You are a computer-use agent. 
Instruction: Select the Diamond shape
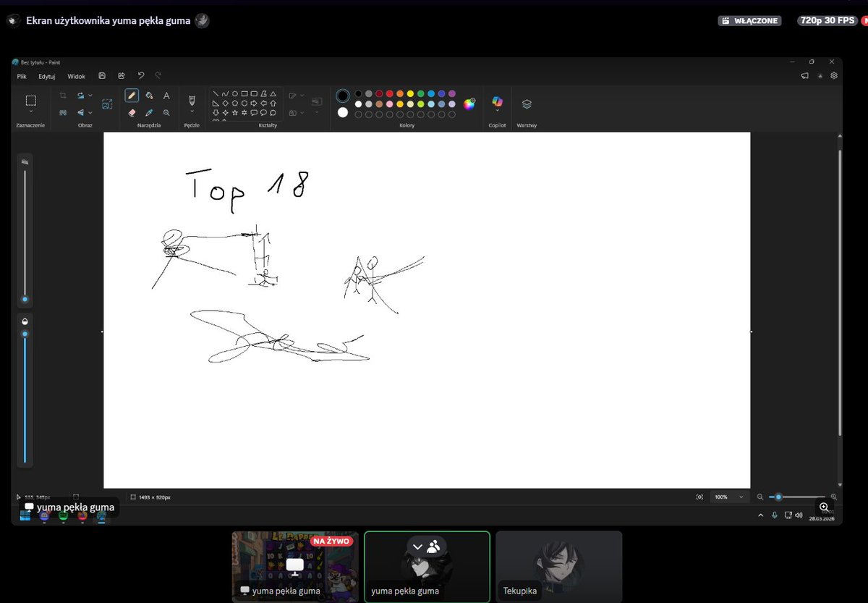pos(225,104)
